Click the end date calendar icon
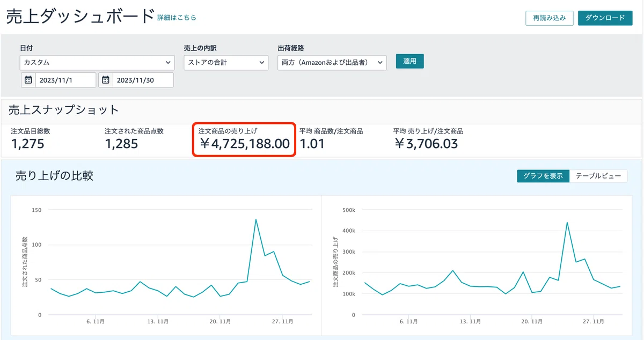The image size is (644, 340). pos(106,80)
